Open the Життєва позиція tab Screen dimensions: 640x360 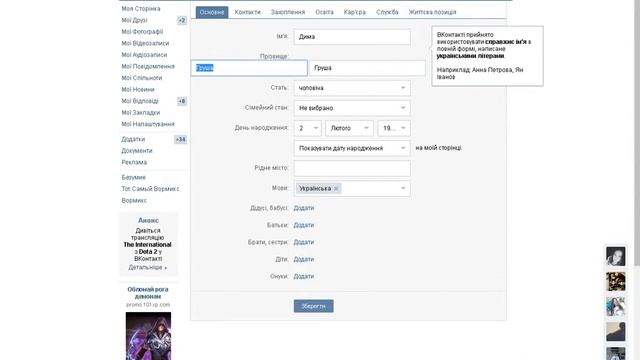click(x=432, y=12)
